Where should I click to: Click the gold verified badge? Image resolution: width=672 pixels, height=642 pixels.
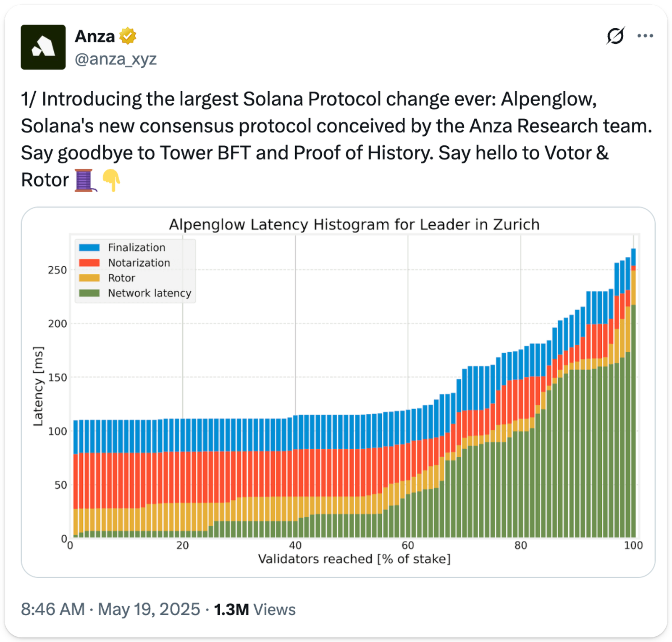[128, 37]
